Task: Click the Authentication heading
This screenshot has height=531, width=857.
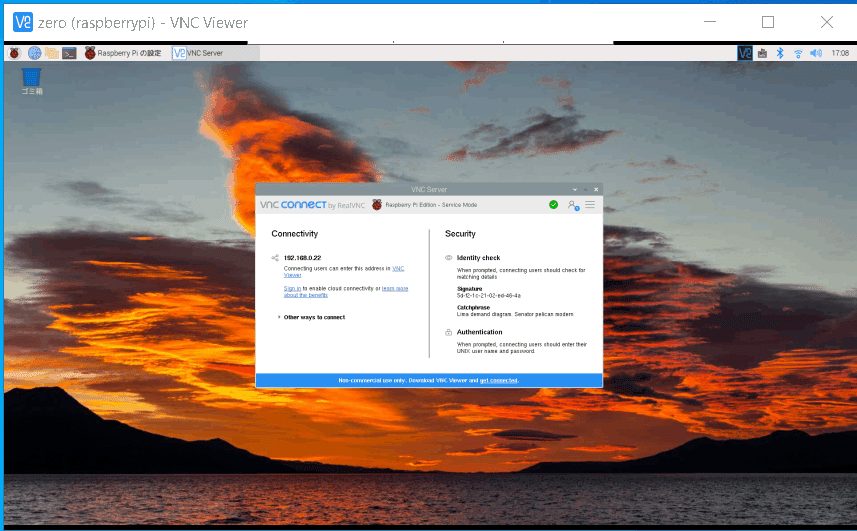Action: point(479,332)
